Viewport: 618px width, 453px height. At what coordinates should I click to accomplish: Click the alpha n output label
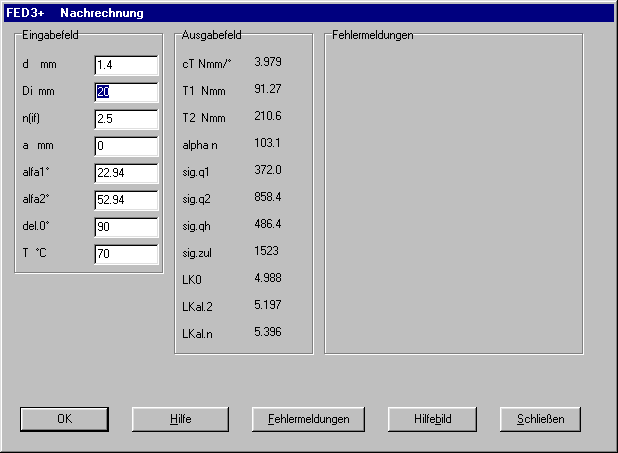click(x=200, y=145)
